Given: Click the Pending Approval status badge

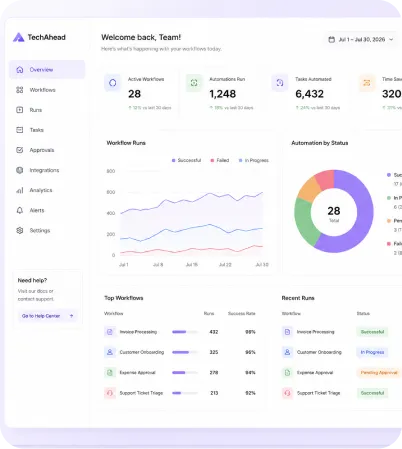Looking at the screenshot, I should click(379, 372).
